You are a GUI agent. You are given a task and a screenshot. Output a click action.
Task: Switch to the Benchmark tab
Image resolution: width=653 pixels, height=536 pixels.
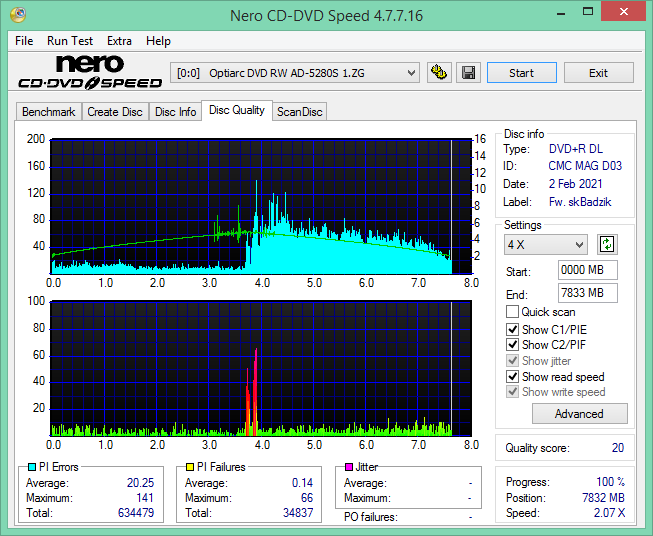(49, 112)
